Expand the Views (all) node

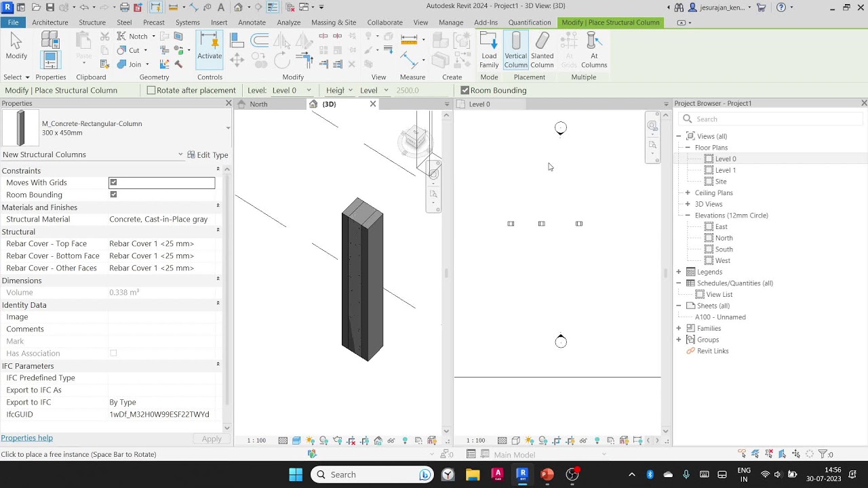[x=679, y=136]
